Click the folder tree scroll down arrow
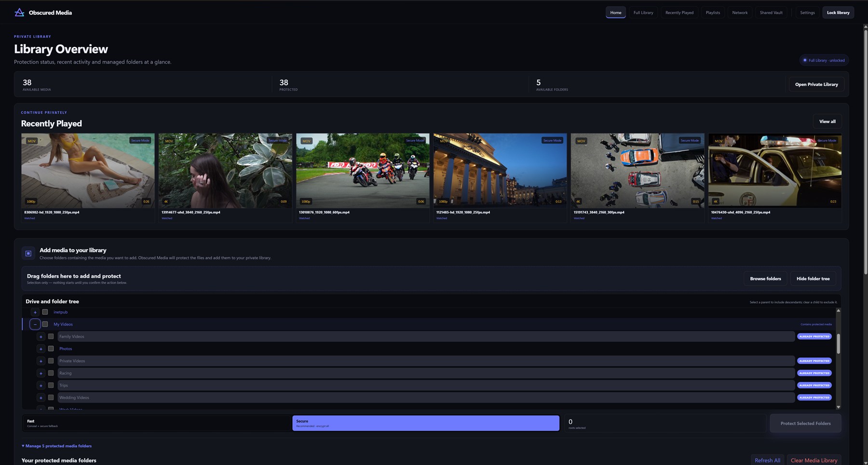Viewport: 868px width, 465px height. click(x=838, y=407)
